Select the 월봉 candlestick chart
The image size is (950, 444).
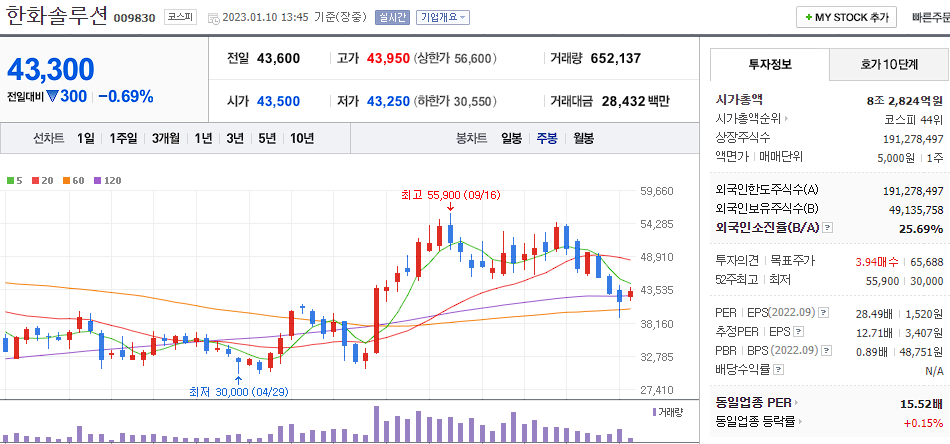[x=583, y=138]
